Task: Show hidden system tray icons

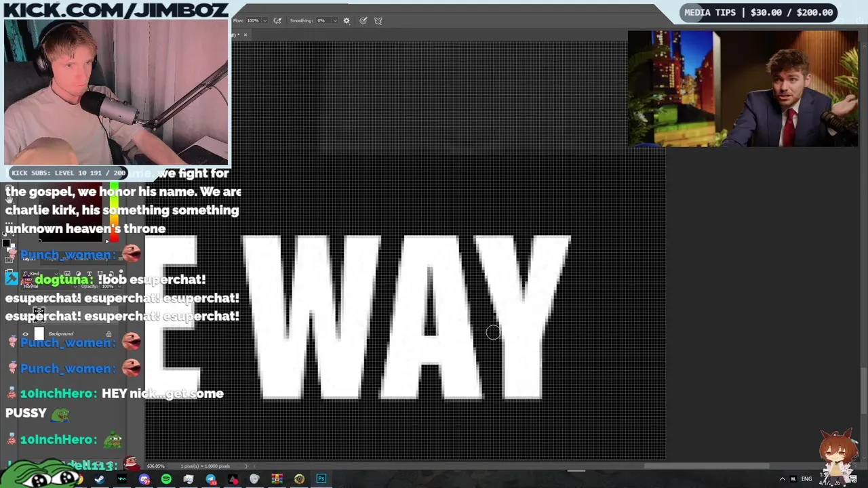Action: (x=782, y=479)
